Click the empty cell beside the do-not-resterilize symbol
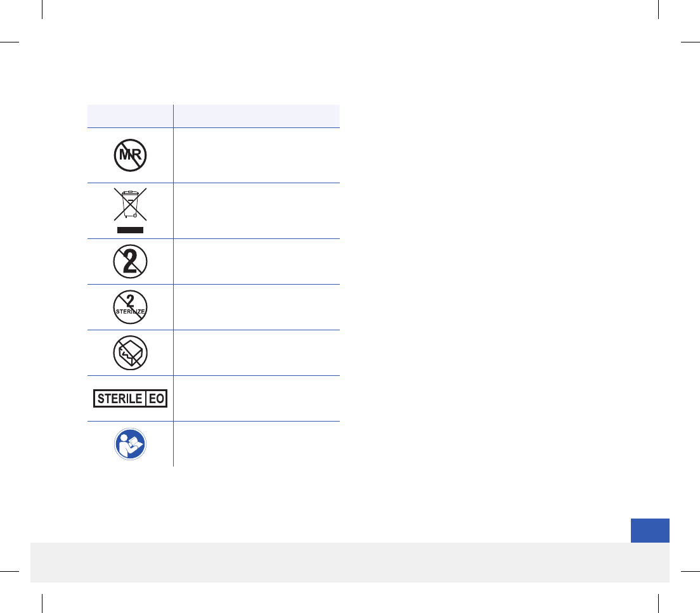 (x=257, y=307)
